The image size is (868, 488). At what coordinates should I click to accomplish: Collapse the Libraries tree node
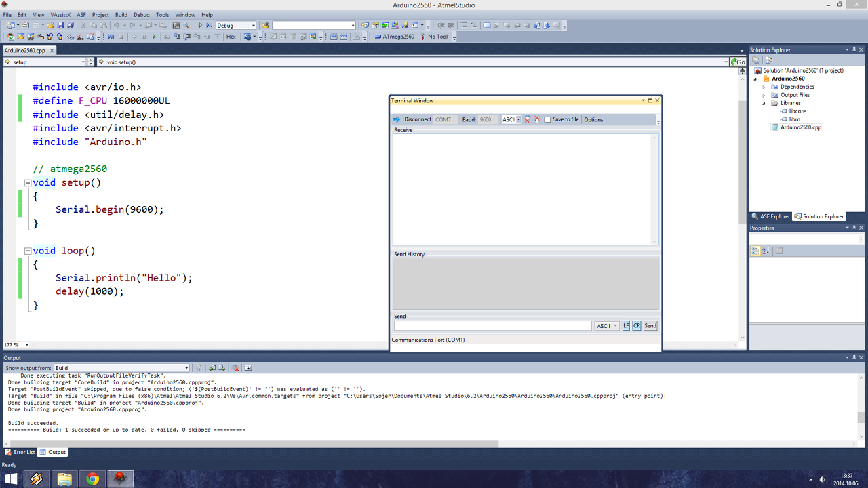pyautogui.click(x=764, y=103)
